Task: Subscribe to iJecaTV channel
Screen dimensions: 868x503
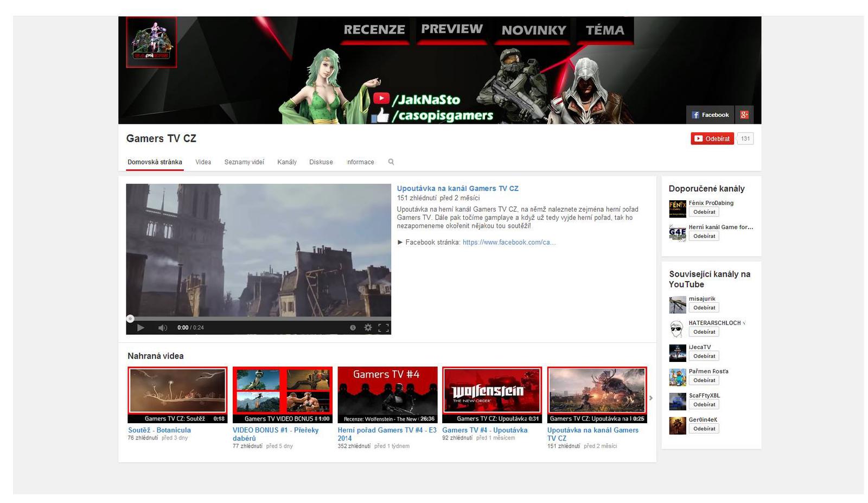Action: click(704, 356)
